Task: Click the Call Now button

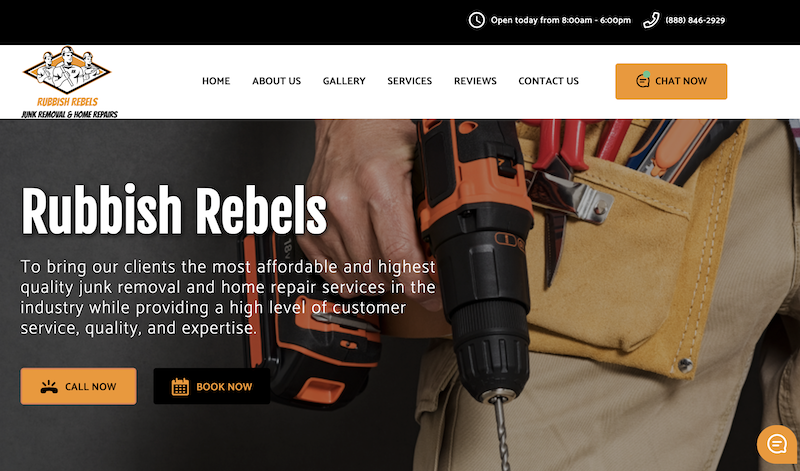Action: pyautogui.click(x=79, y=386)
